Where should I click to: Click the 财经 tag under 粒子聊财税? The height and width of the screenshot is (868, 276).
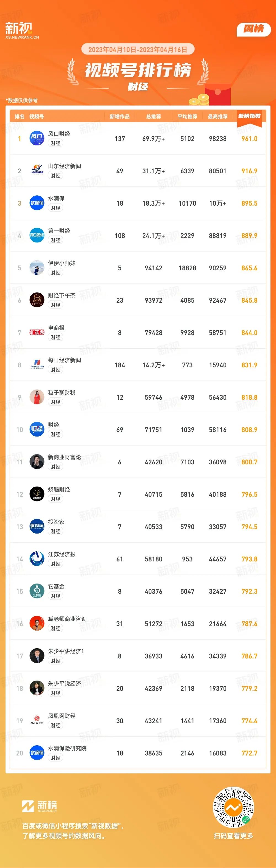(x=55, y=402)
